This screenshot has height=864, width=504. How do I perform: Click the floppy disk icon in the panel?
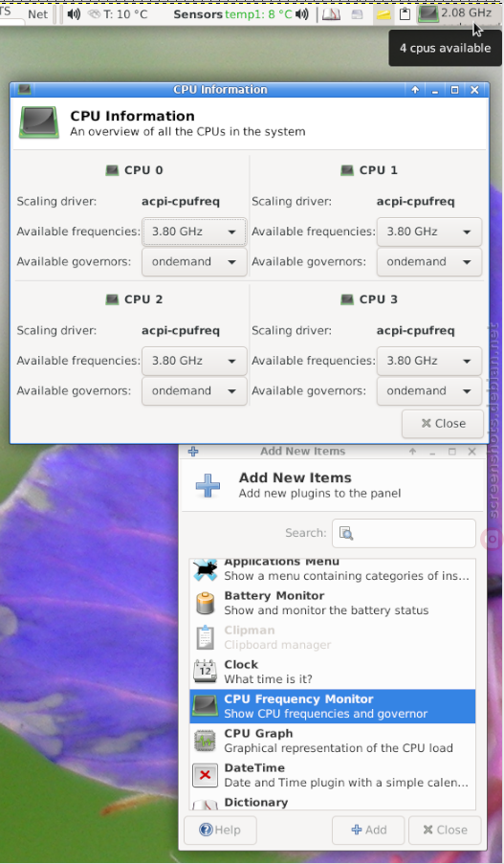[x=358, y=14]
